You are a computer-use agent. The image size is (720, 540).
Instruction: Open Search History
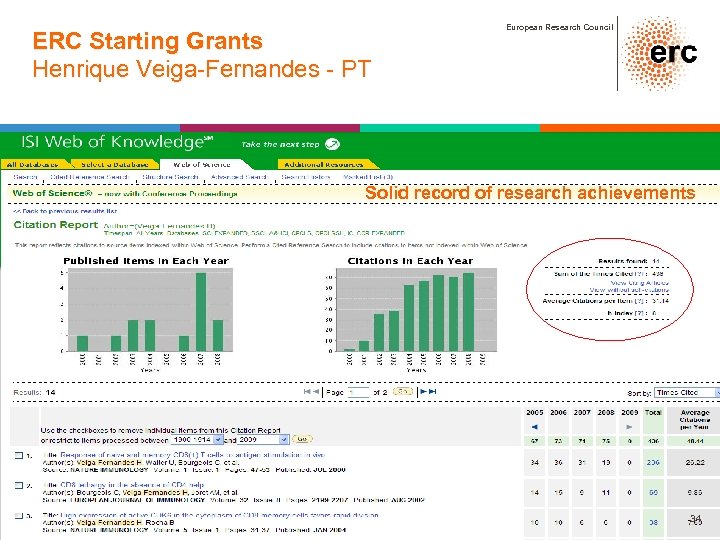point(306,177)
